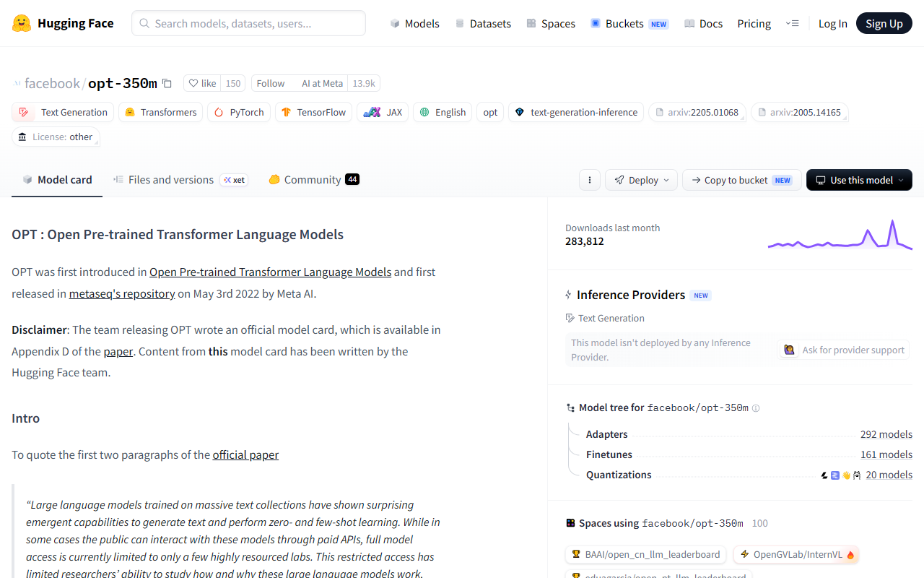Go to Models in the top navigation
Image resolution: width=924 pixels, height=578 pixels.
414,23
